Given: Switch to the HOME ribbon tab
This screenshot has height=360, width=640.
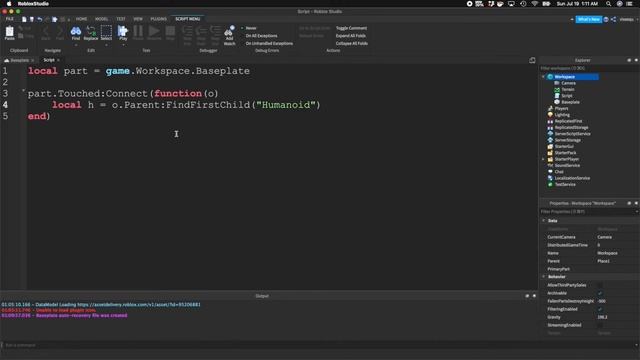Looking at the screenshot, I should [x=81, y=19].
